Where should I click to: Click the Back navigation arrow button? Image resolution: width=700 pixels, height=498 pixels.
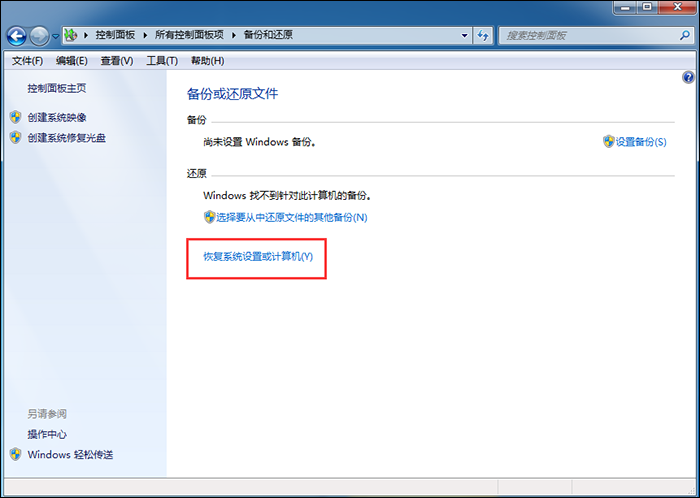coord(17,36)
